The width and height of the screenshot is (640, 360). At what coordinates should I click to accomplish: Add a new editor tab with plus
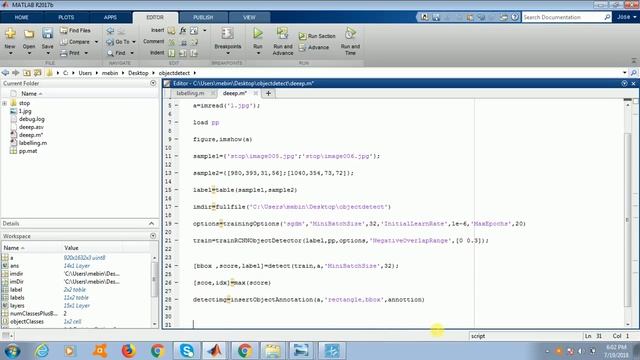point(268,93)
